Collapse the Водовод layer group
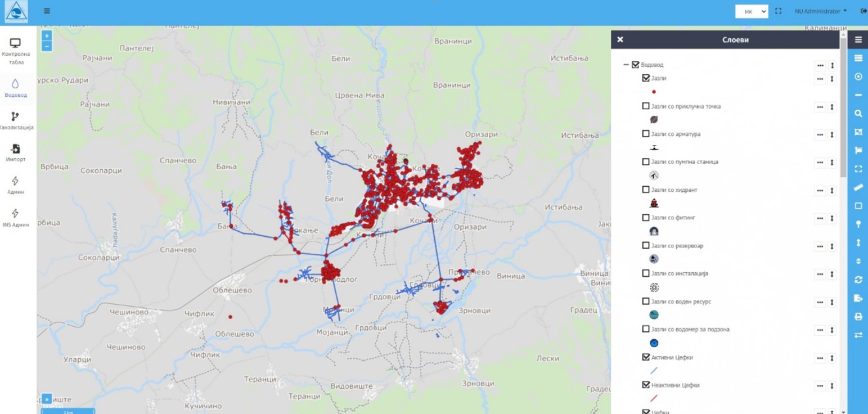The height and width of the screenshot is (414, 868). click(626, 65)
